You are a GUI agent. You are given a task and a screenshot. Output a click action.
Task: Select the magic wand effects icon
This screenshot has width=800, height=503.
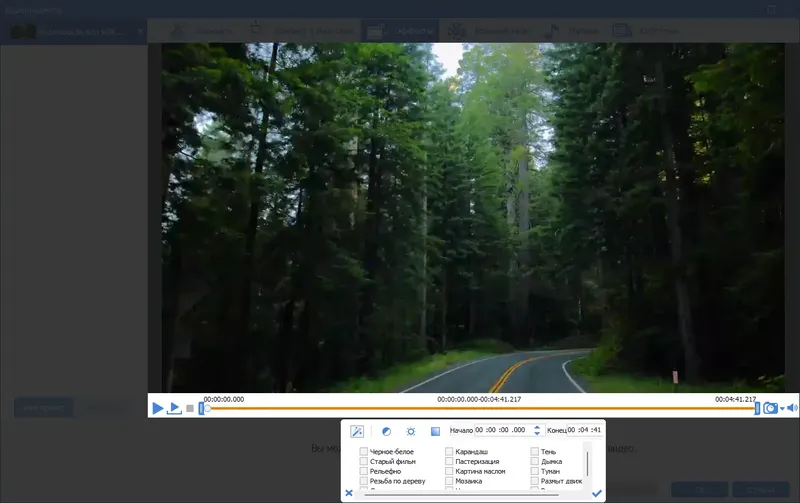(357, 431)
